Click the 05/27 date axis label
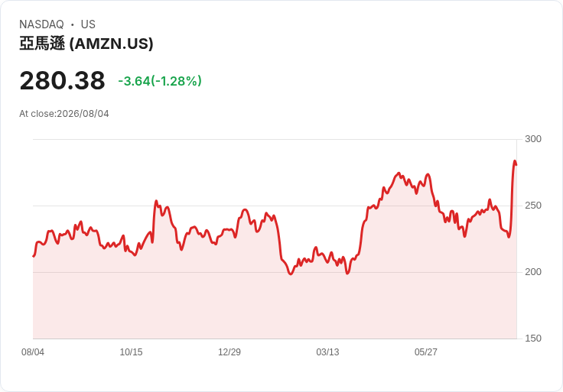 pos(426,352)
